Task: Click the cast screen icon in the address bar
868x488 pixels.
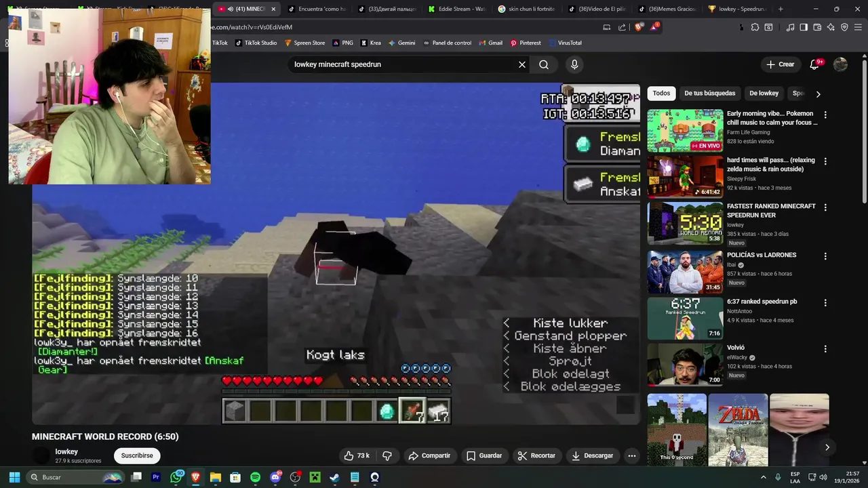Action: point(606,27)
